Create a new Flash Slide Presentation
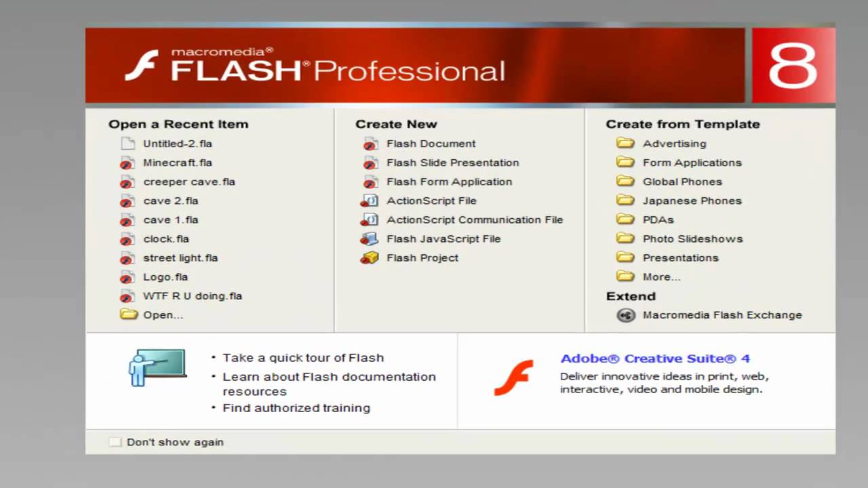The width and height of the screenshot is (868, 488). click(x=453, y=163)
